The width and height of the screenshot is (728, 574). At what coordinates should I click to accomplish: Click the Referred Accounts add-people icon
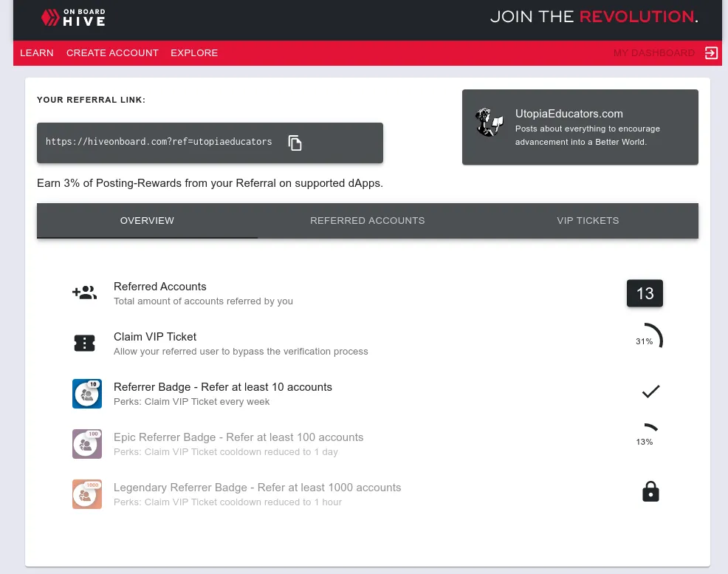coord(84,293)
